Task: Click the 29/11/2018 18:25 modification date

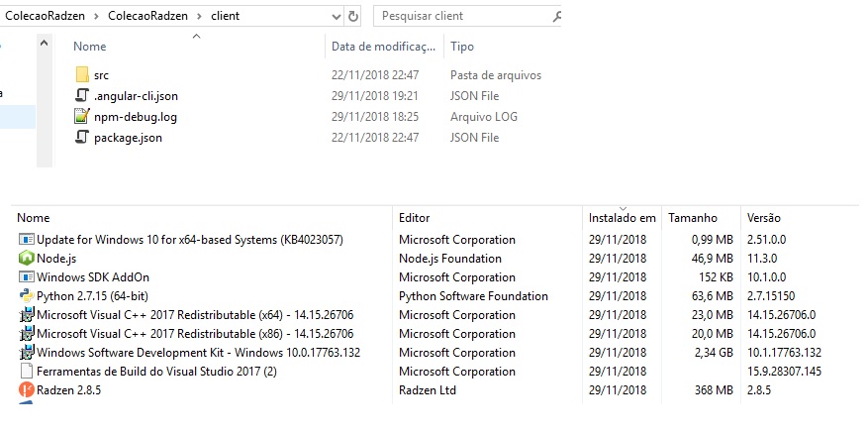Action: click(375, 117)
